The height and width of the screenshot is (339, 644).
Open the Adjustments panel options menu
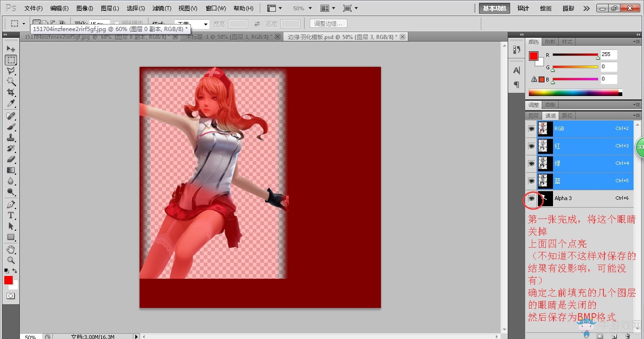pos(637,105)
